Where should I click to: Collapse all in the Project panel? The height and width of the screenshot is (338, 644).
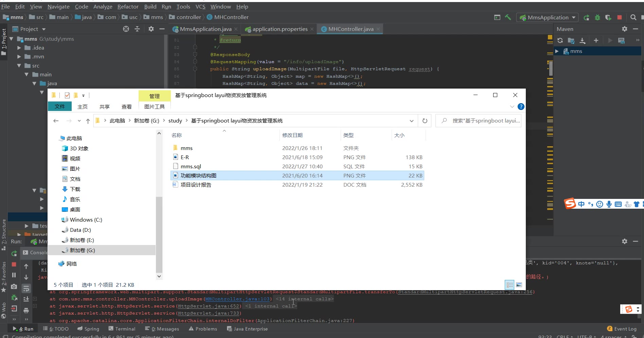[x=137, y=29]
